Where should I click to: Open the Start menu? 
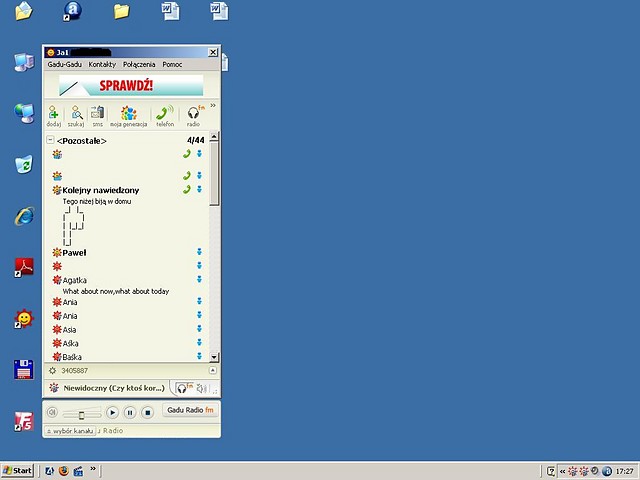pos(17,471)
